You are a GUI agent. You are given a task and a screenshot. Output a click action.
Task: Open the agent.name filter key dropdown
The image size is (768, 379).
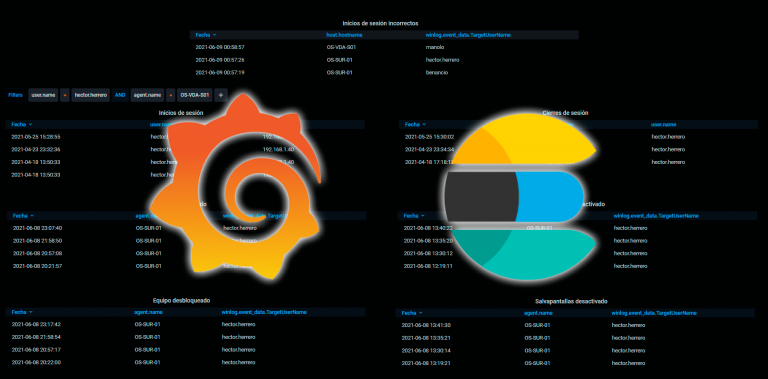pyautogui.click(x=147, y=95)
